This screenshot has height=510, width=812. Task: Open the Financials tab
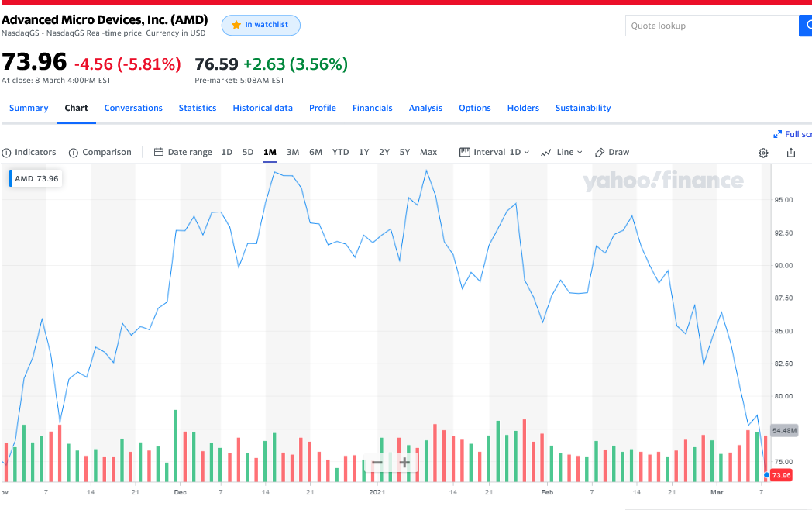coord(373,108)
